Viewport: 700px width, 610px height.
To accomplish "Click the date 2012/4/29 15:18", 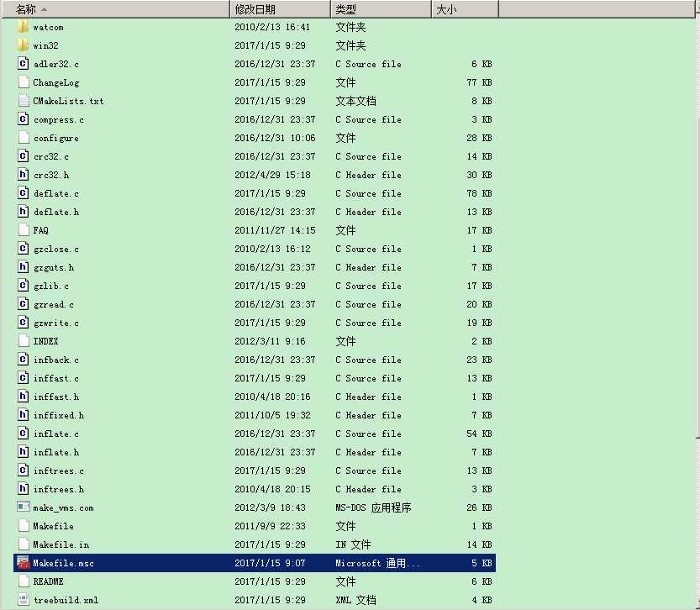I will 273,175.
